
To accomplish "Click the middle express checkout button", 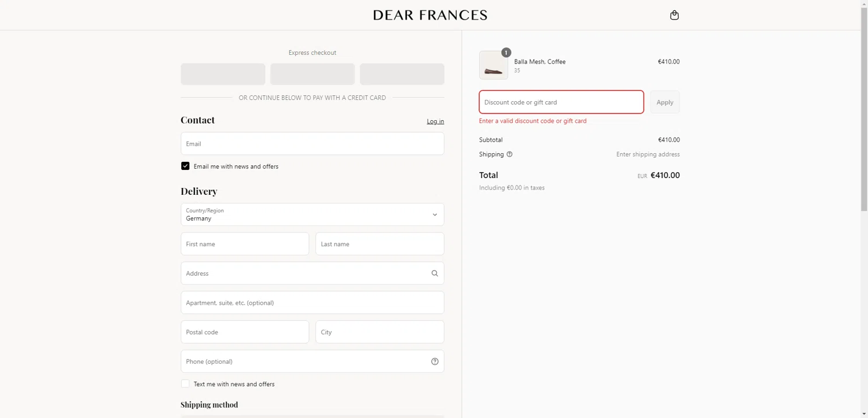I will (312, 74).
